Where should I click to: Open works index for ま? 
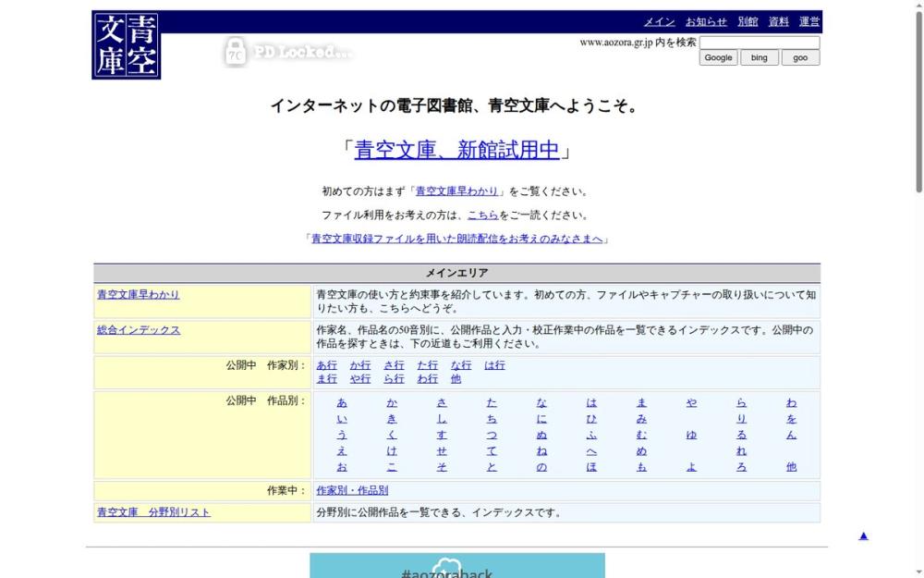(x=642, y=403)
